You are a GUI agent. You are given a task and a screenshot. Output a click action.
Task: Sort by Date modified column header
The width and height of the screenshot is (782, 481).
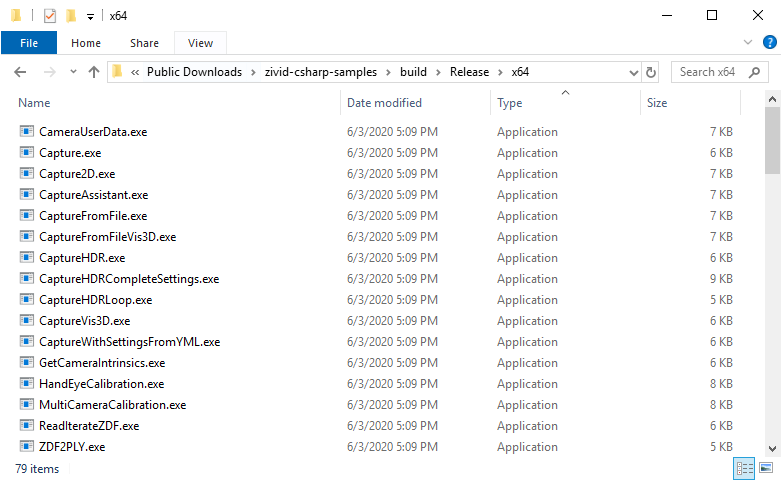tap(384, 103)
